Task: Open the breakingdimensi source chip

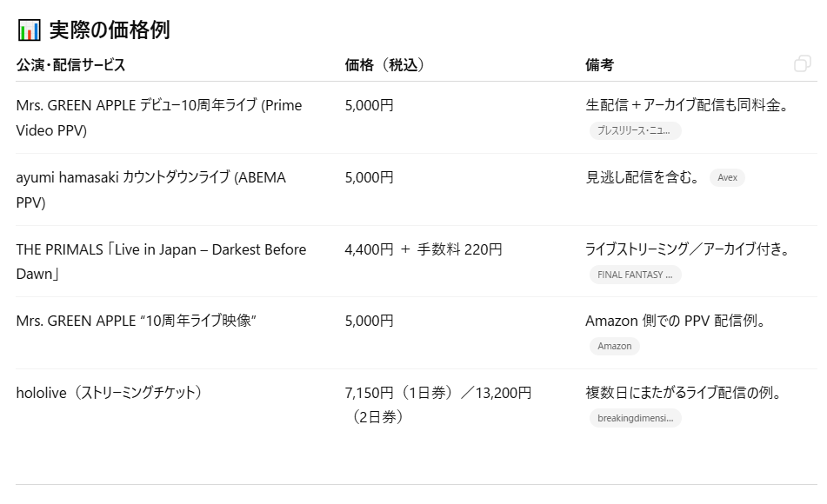Action: 635,418
